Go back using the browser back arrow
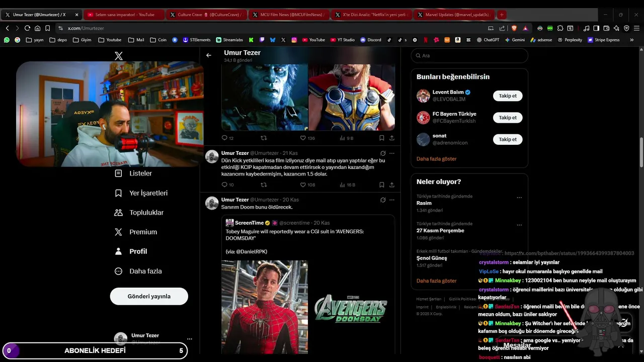Image resolution: width=644 pixels, height=362 pixels. click(x=7, y=28)
